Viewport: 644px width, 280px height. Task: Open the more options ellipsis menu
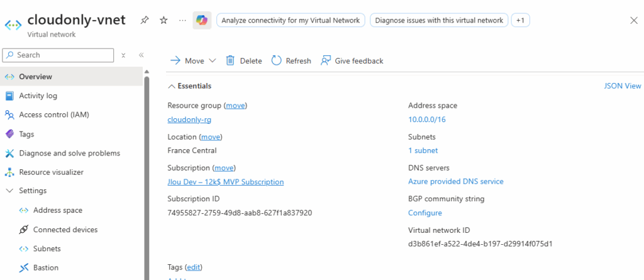(x=182, y=20)
